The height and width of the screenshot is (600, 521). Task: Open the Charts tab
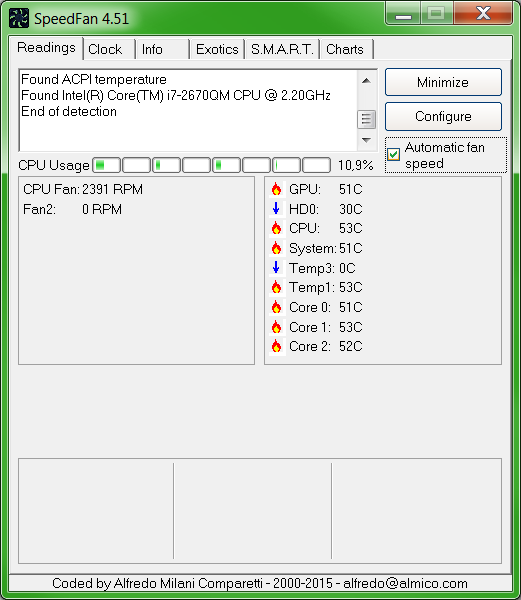point(347,49)
